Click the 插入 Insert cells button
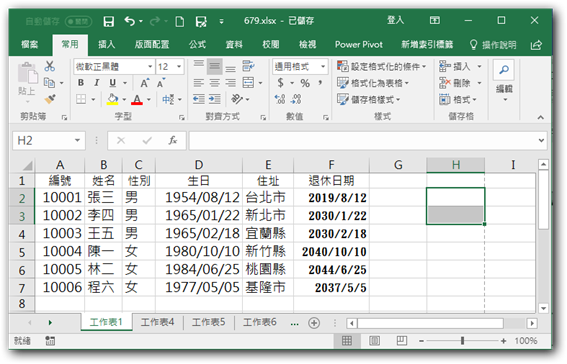The image size is (567, 364). [460, 67]
